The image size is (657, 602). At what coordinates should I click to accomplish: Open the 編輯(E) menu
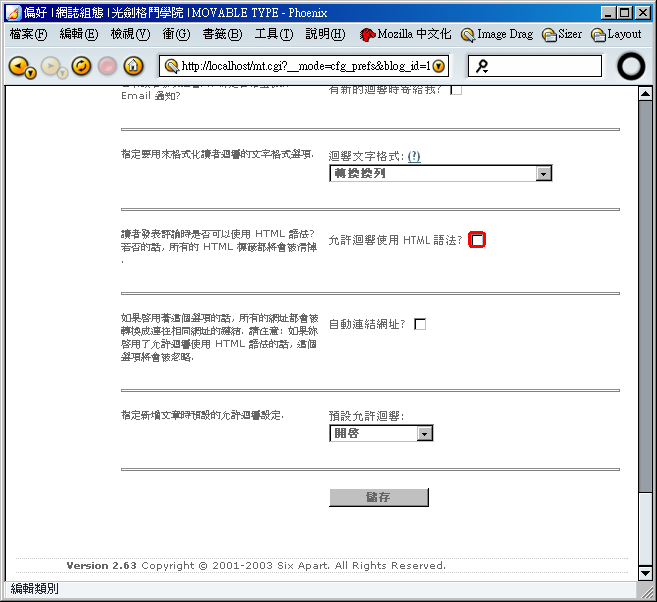[79, 34]
